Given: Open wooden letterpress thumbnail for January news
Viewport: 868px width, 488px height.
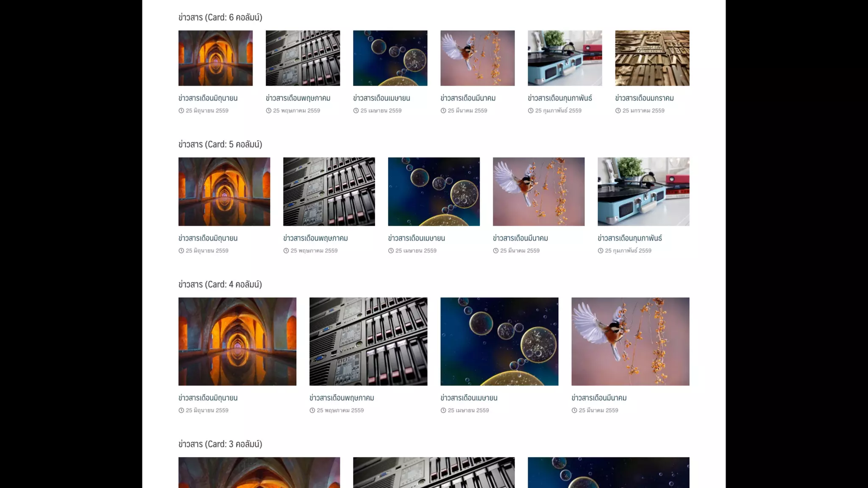Looking at the screenshot, I should tap(652, 58).
